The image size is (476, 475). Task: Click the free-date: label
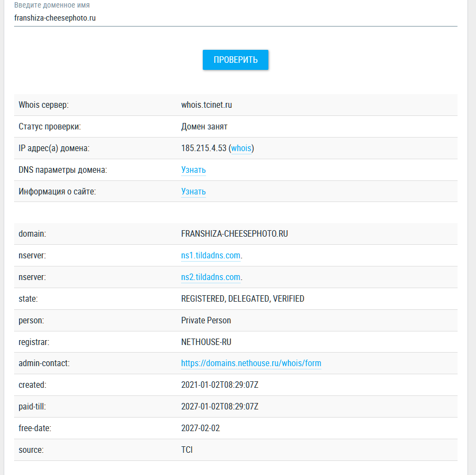click(35, 428)
